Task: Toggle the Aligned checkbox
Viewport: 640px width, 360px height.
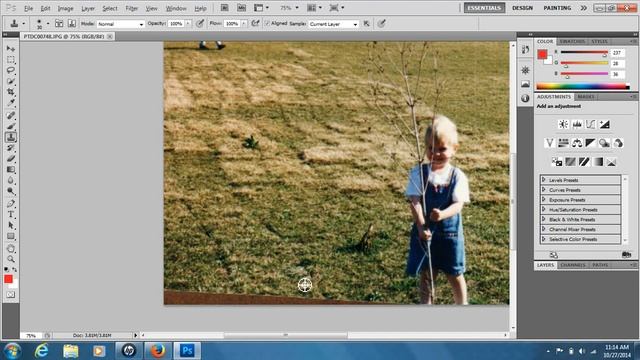Action: pyautogui.click(x=268, y=24)
